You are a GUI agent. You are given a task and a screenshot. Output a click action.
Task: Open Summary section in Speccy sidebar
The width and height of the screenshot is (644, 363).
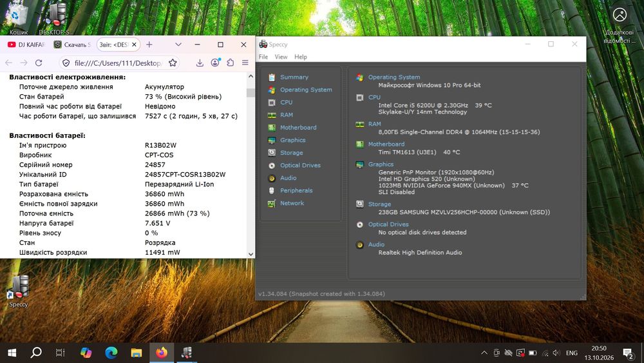coord(294,77)
